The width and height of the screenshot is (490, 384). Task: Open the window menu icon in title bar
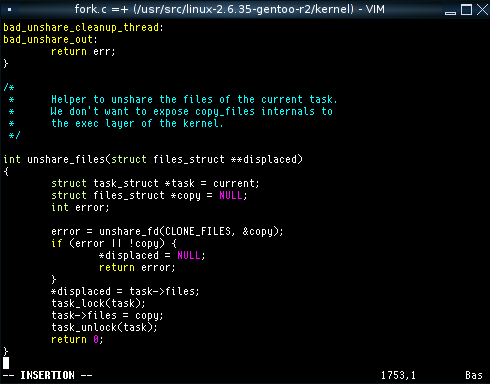tap(9, 9)
